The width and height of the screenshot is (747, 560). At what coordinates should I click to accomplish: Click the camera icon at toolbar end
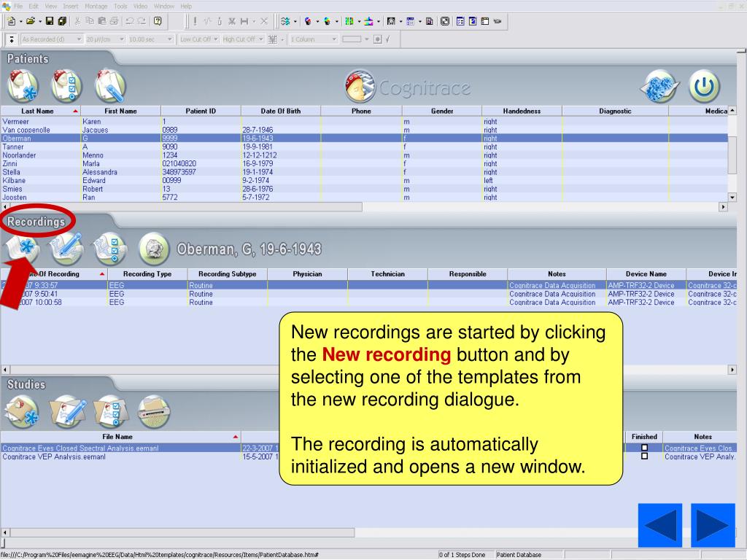click(x=498, y=21)
